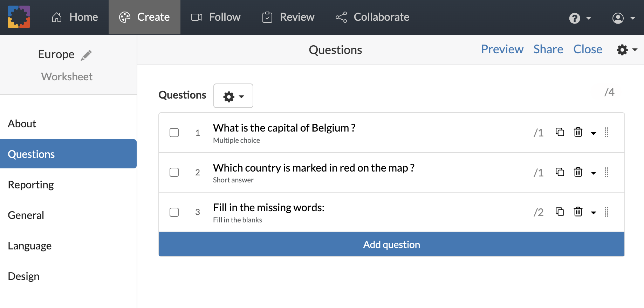Click the app logo in top-left corner
This screenshot has height=308, width=644.
click(x=19, y=17)
